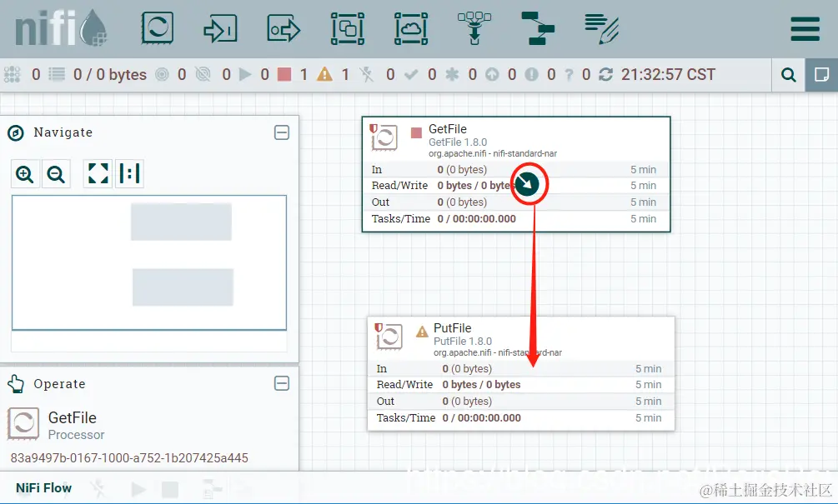Screen dimensions: 838x504
Task: Open the global hamburger menu
Action: (805, 29)
